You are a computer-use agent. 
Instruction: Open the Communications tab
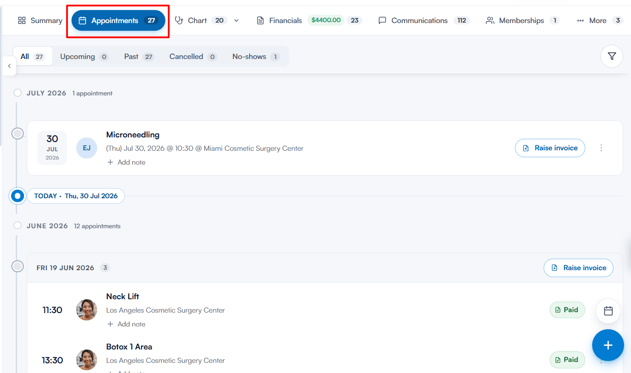click(x=424, y=21)
